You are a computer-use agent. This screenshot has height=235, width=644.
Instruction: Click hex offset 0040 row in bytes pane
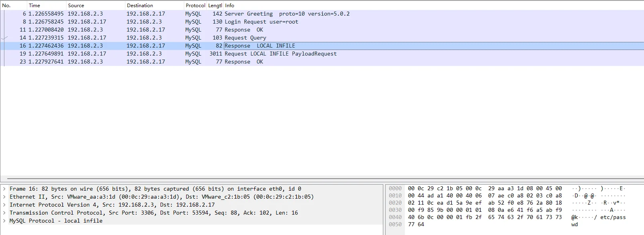(x=395, y=217)
